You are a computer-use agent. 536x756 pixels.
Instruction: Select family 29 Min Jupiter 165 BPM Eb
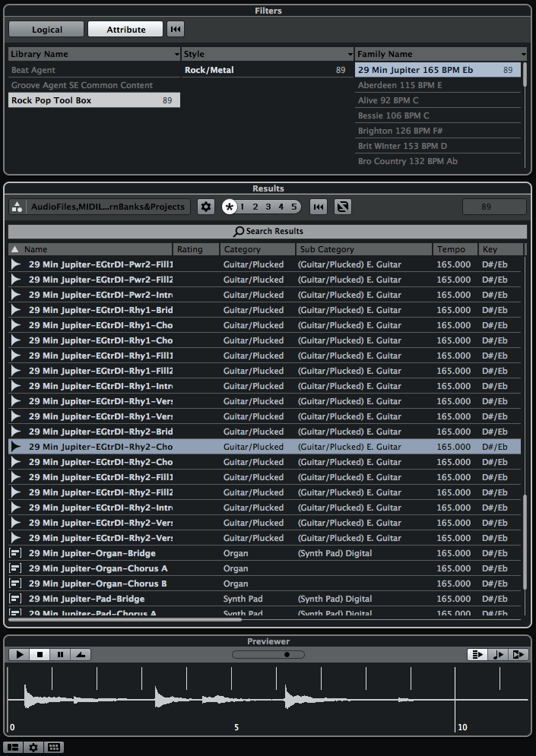[x=438, y=70]
